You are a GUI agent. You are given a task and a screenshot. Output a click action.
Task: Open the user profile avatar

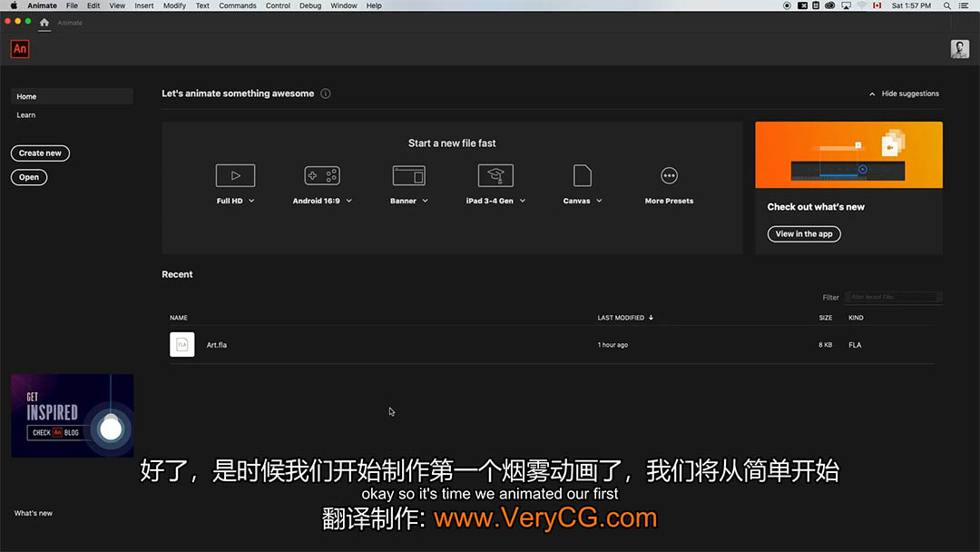(959, 49)
